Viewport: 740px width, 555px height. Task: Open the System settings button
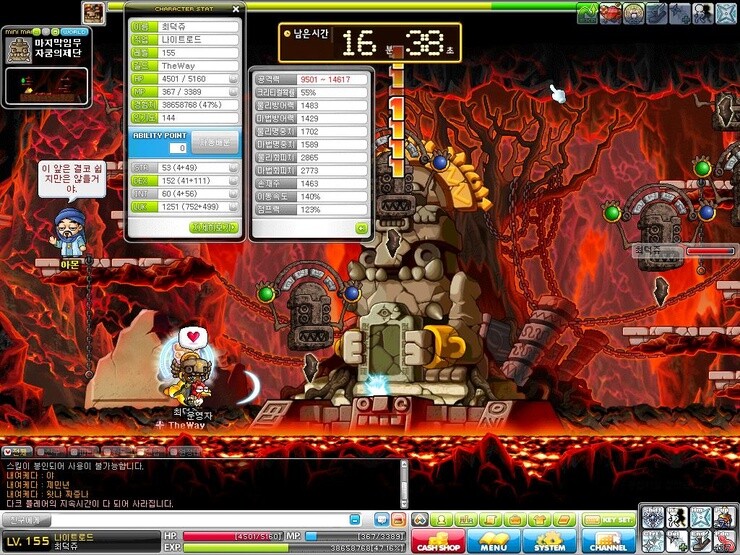(x=550, y=541)
